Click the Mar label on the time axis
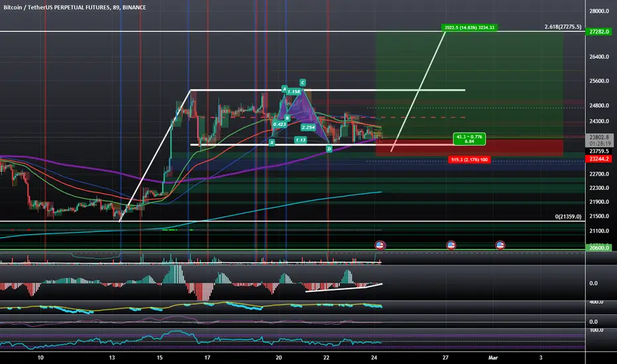The image size is (617, 364). click(493, 357)
